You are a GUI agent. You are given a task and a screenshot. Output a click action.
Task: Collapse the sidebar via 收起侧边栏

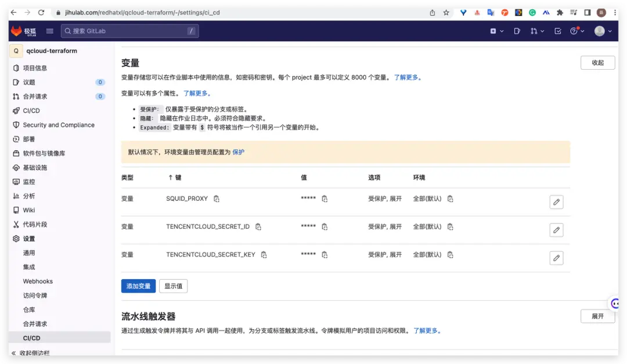(x=35, y=353)
